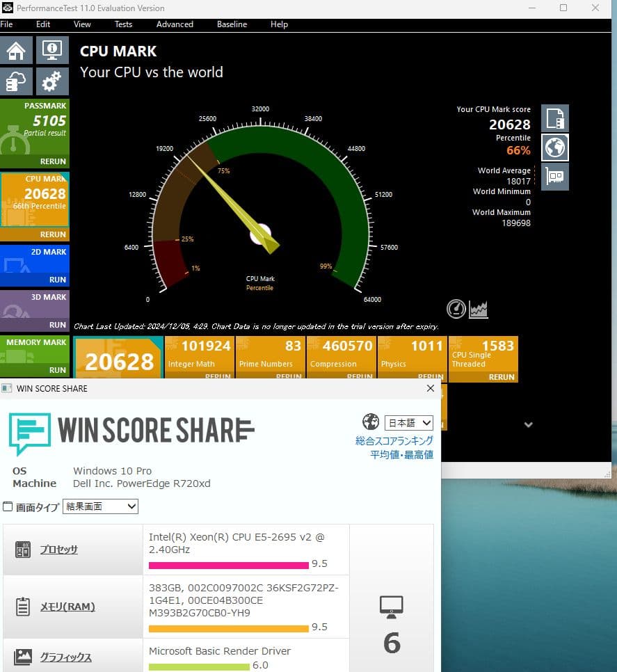Open the database upload cloud icon
Screen dimensions: 617x672
pos(16,81)
